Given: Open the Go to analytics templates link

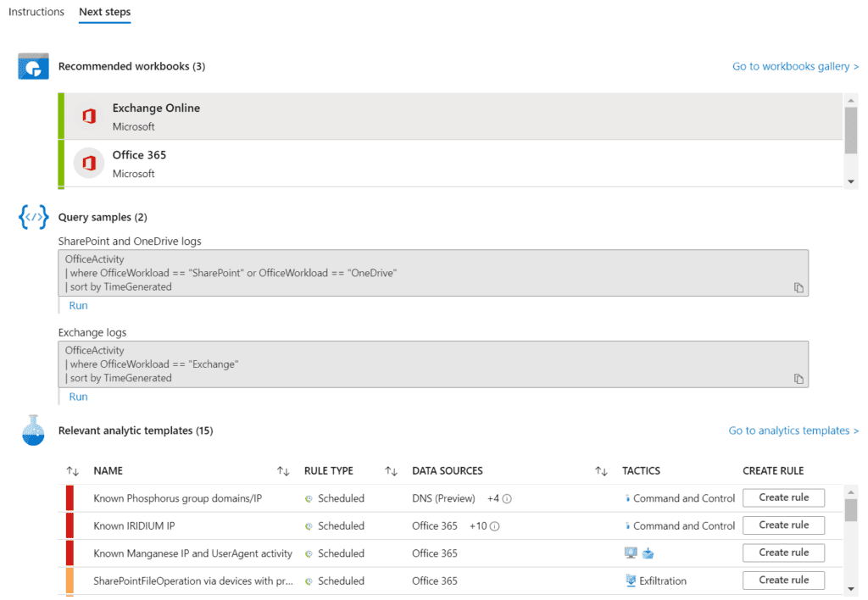Looking at the screenshot, I should click(793, 431).
